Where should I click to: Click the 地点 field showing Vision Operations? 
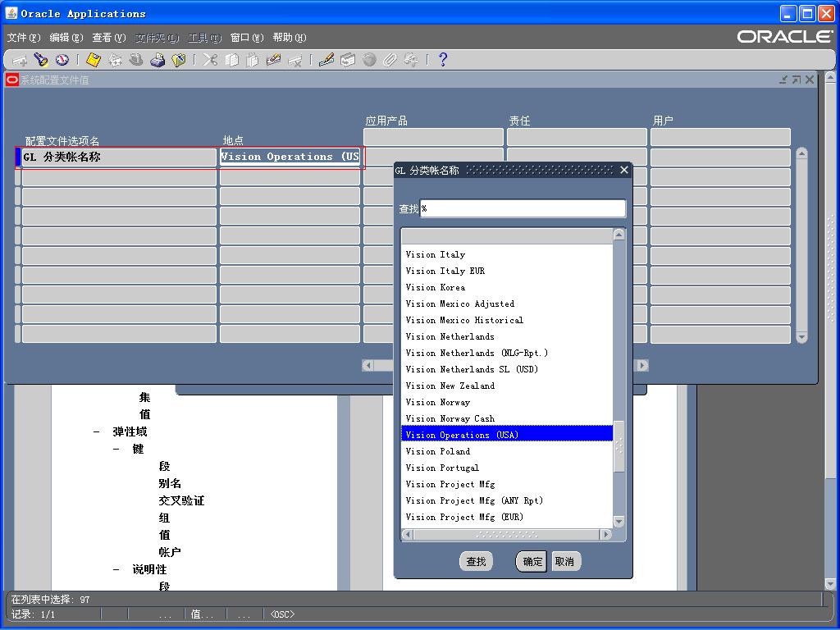(x=290, y=157)
